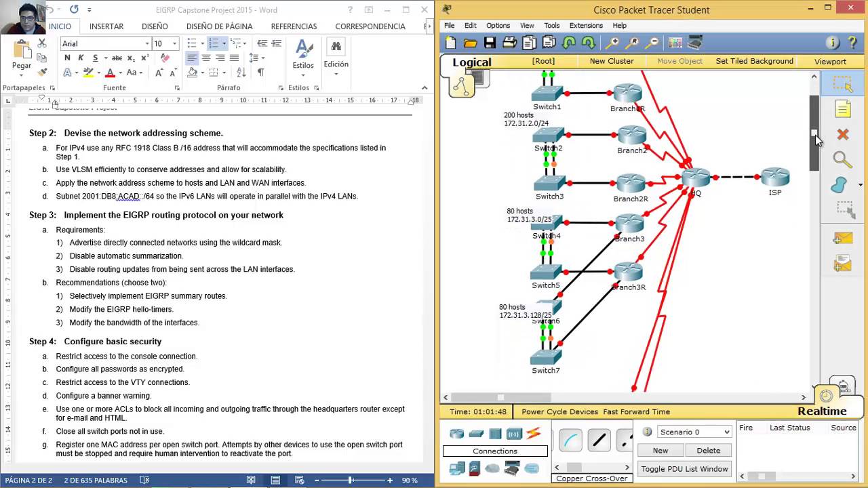Viewport: 868px width, 488px height.
Task: Pick the red font color swatch
Action: coord(109,73)
